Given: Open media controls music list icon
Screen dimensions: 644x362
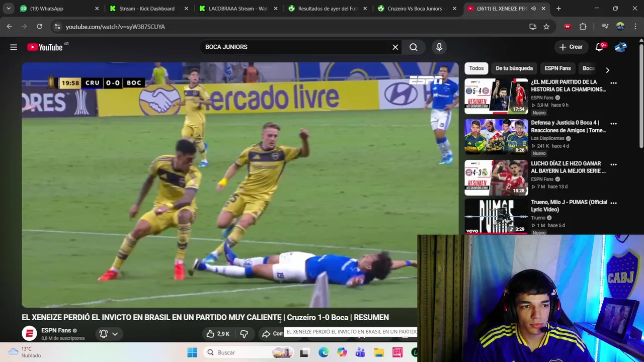Looking at the screenshot, I should tap(605, 27).
